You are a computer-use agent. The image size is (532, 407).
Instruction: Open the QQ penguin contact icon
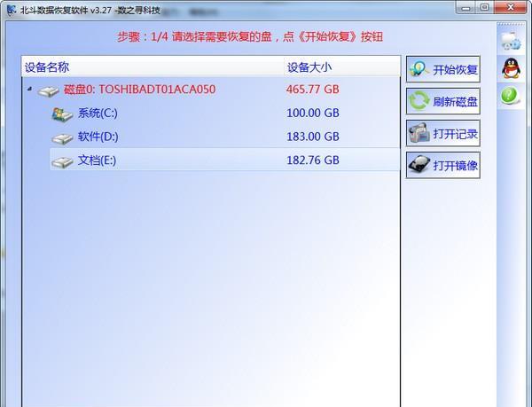click(x=511, y=68)
